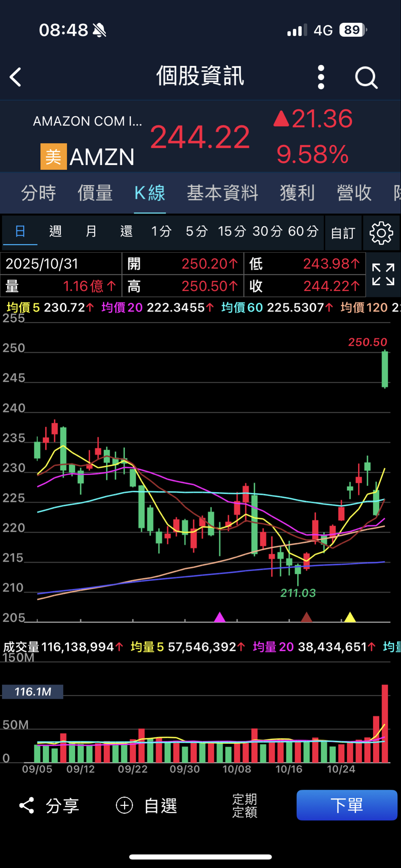Tap the plus circle watchlist icon
Image resolution: width=401 pixels, height=868 pixels.
point(124,805)
